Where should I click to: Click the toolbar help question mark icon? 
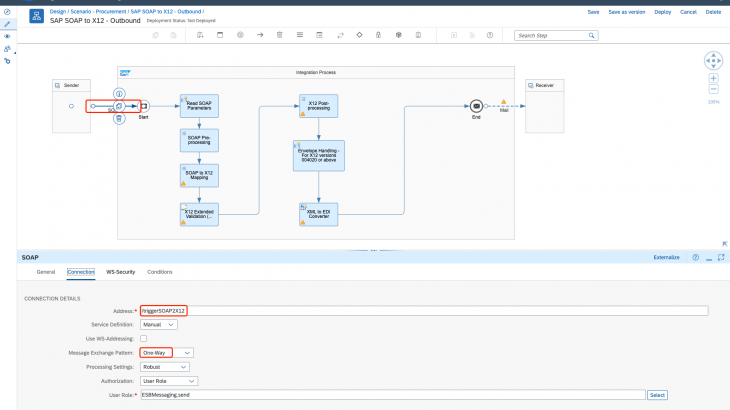(490, 35)
